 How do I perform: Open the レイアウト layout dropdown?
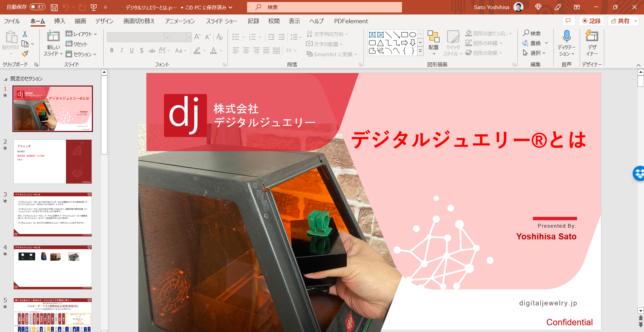click(x=81, y=34)
